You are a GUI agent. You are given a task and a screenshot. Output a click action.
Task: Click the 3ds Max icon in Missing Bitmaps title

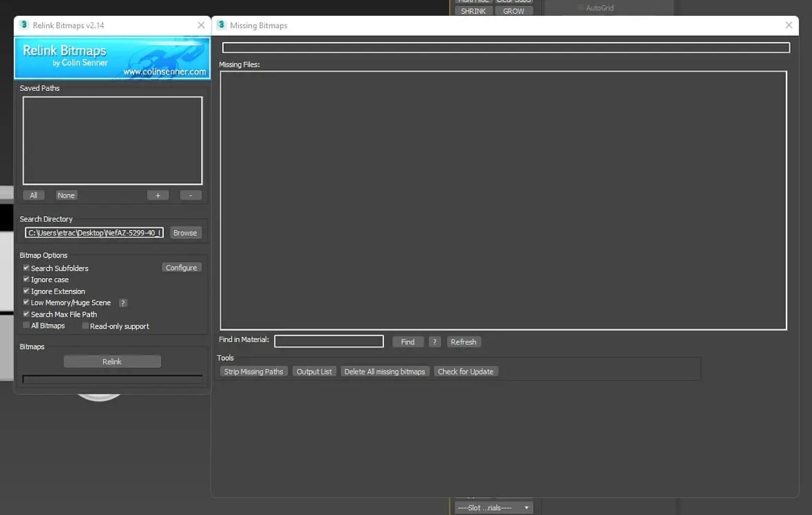point(222,25)
